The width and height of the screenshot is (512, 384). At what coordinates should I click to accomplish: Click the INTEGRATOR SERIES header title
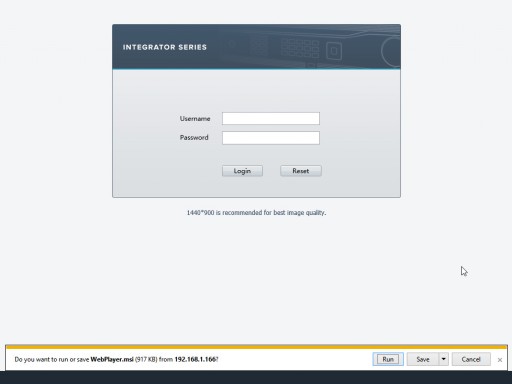click(165, 47)
